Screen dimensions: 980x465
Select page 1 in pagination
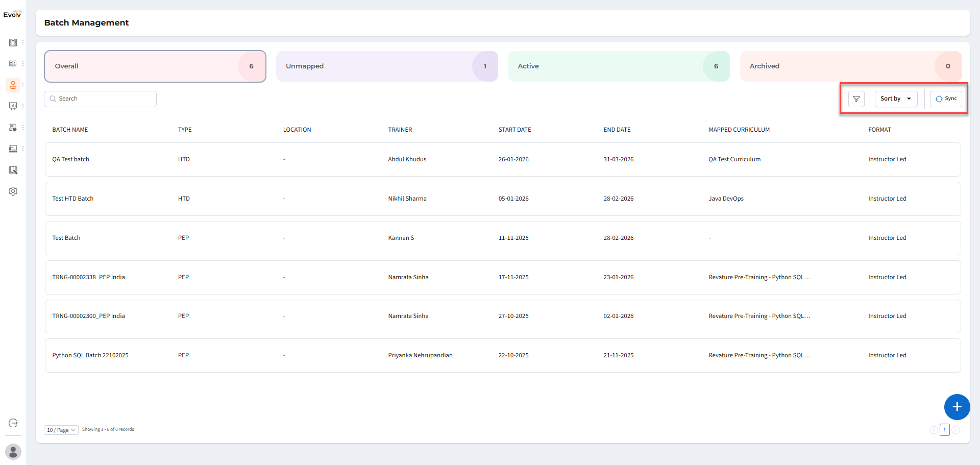click(945, 430)
